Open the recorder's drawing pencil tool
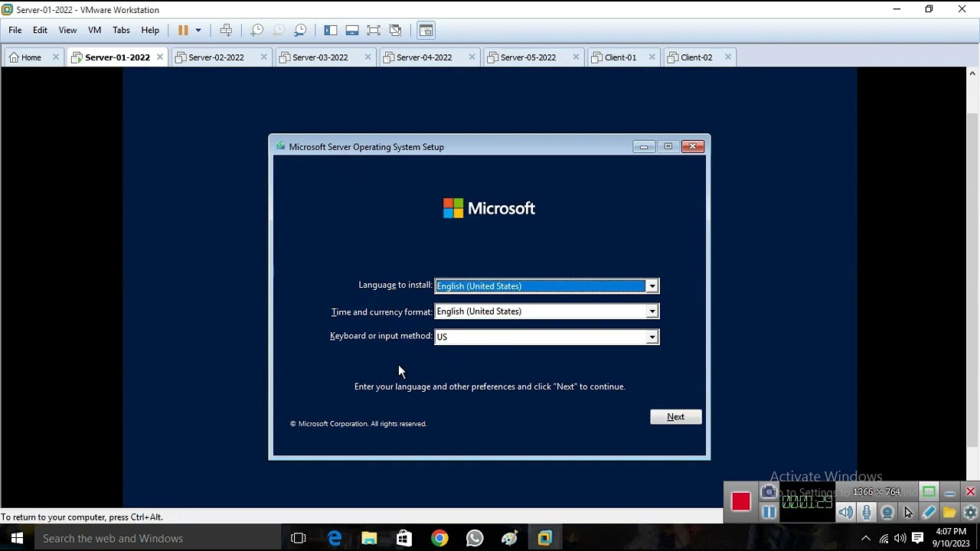Screen dimensions: 980x551 pos(929,513)
